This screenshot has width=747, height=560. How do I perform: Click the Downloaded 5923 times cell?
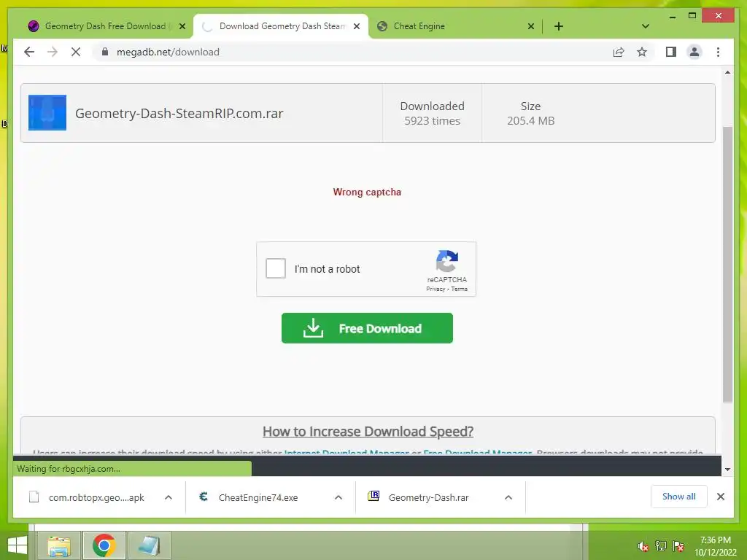point(432,113)
